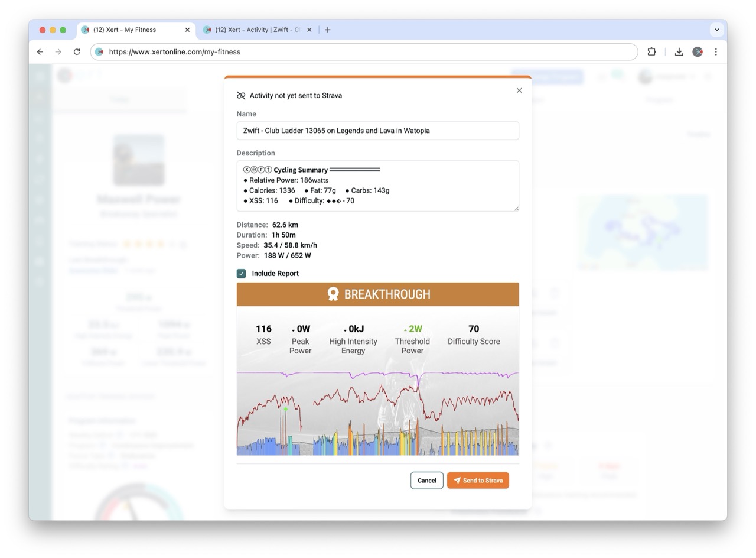Click the Send to Strava button

click(478, 481)
